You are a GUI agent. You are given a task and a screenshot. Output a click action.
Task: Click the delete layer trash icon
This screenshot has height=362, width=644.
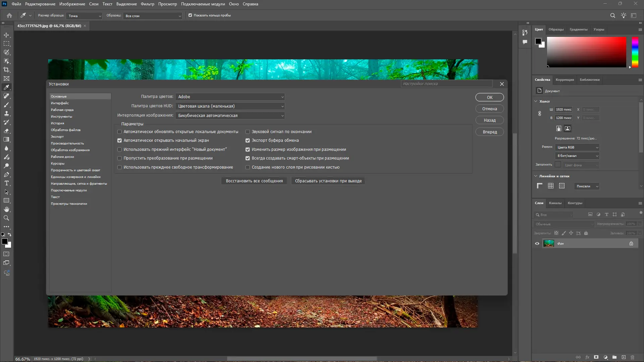click(632, 357)
